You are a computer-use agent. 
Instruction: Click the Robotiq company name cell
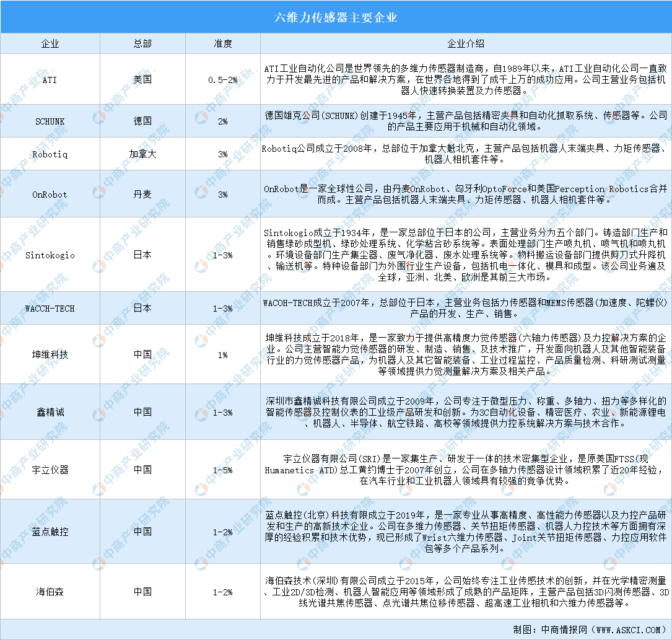click(x=50, y=154)
